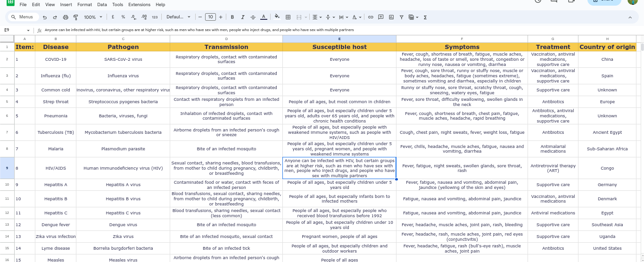This screenshot has height=262, width=644.
Task: Toggle bold formatting
Action: (232, 17)
